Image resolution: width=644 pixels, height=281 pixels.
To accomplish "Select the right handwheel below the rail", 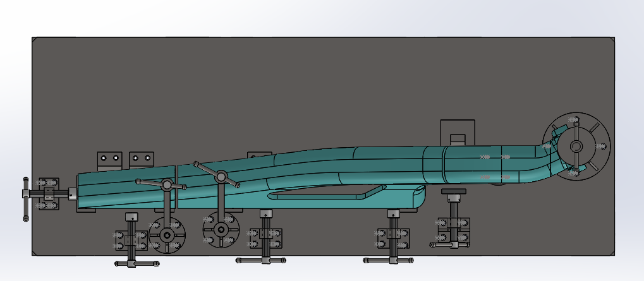I will [221, 230].
